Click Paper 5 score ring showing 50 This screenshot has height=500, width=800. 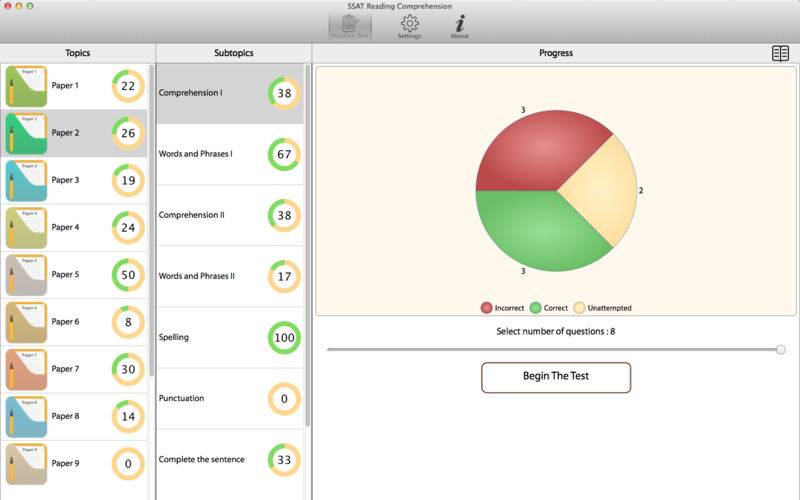point(128,275)
